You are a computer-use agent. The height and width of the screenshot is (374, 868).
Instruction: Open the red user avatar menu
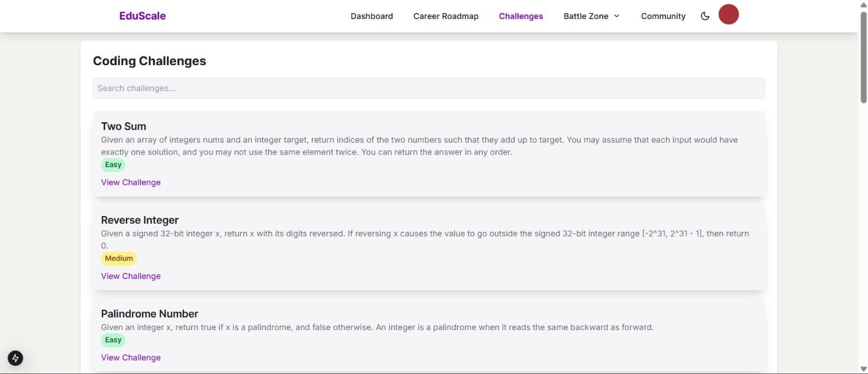coord(728,15)
